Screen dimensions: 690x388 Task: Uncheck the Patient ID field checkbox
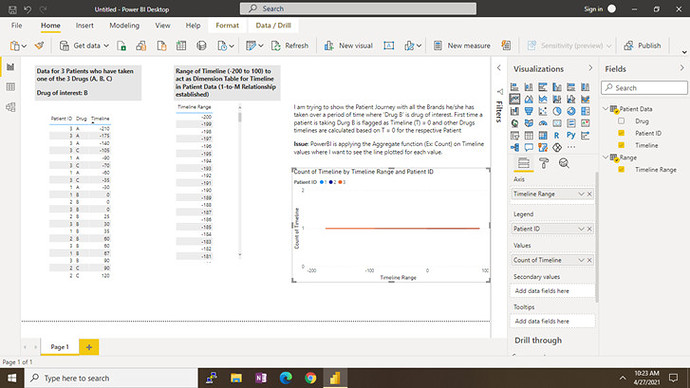point(621,133)
